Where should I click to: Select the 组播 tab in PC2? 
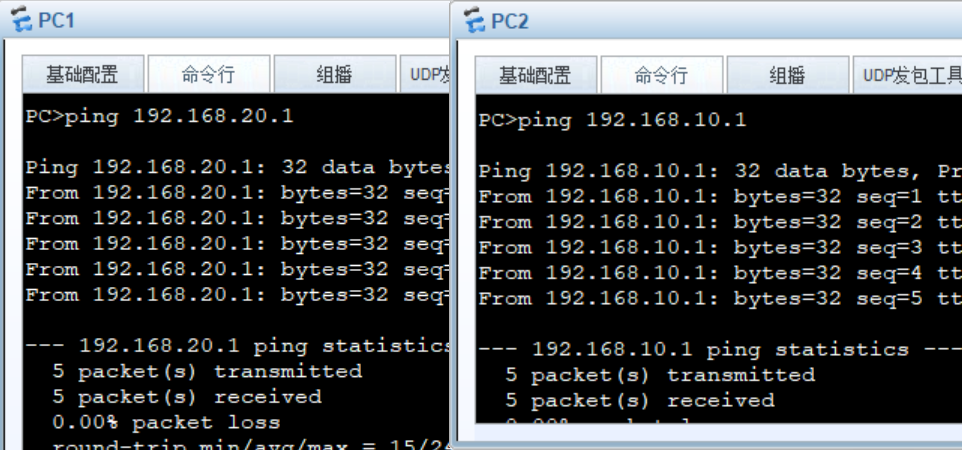click(x=787, y=75)
